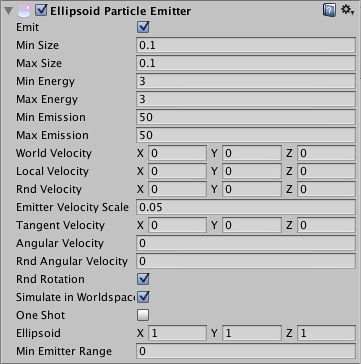Click the World Velocity X field
This screenshot has height=364, width=361.
pos(177,153)
